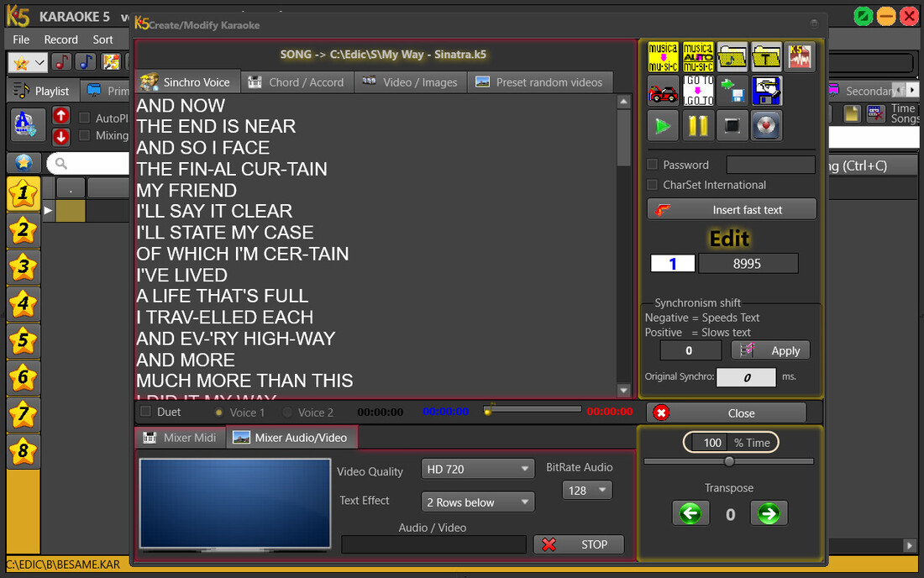The height and width of the screenshot is (578, 924).
Task: Switch to the Mixer Midi tab
Action: click(181, 438)
